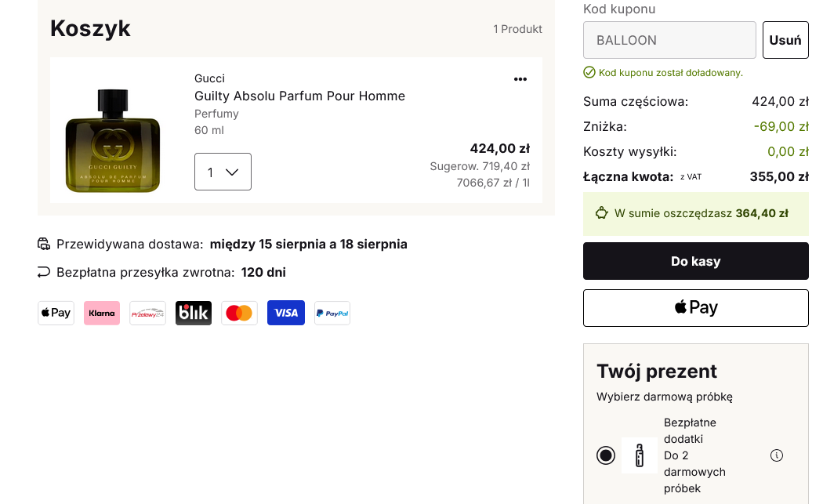Click the delivery truck icon
823x504 pixels.
44,244
